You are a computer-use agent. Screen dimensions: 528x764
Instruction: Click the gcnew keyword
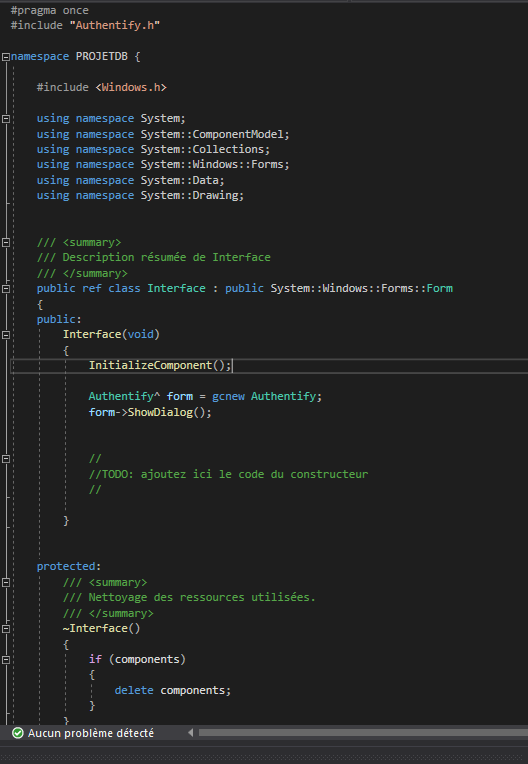[228, 397]
